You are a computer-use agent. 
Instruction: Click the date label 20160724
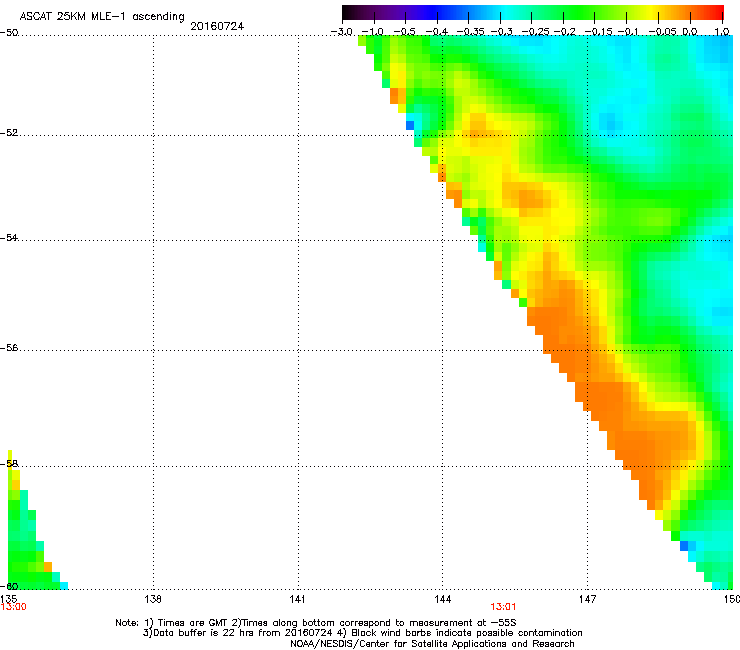coord(217,26)
